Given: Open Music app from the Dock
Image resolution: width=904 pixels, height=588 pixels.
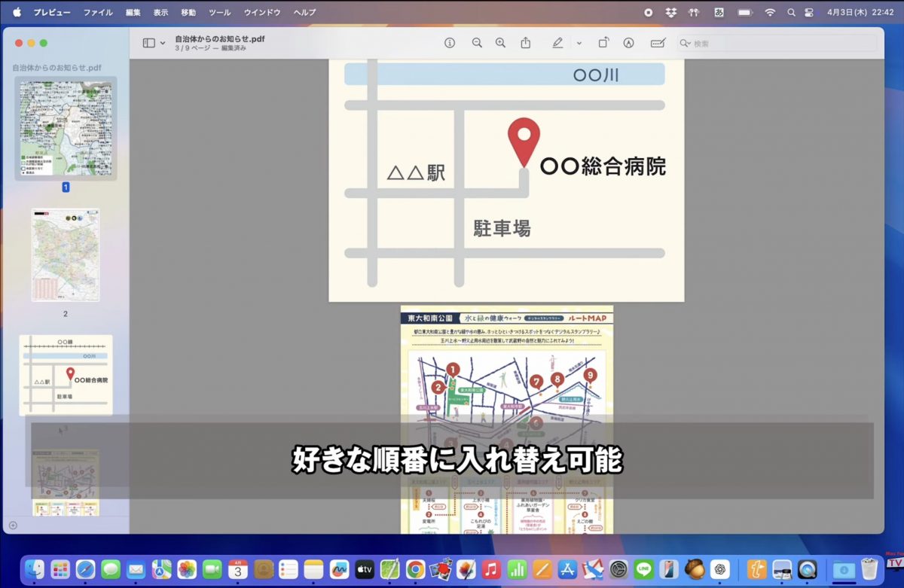Looking at the screenshot, I should 491,569.
